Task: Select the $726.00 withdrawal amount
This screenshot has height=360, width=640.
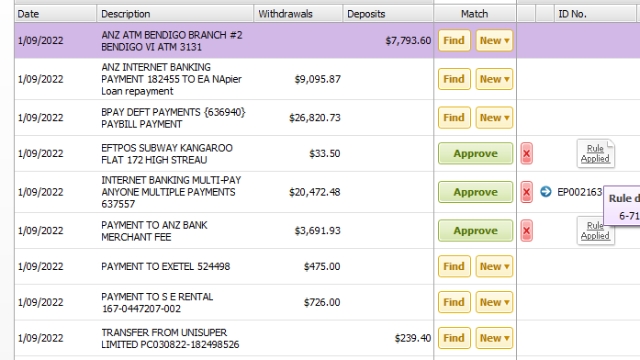Action: pos(322,302)
